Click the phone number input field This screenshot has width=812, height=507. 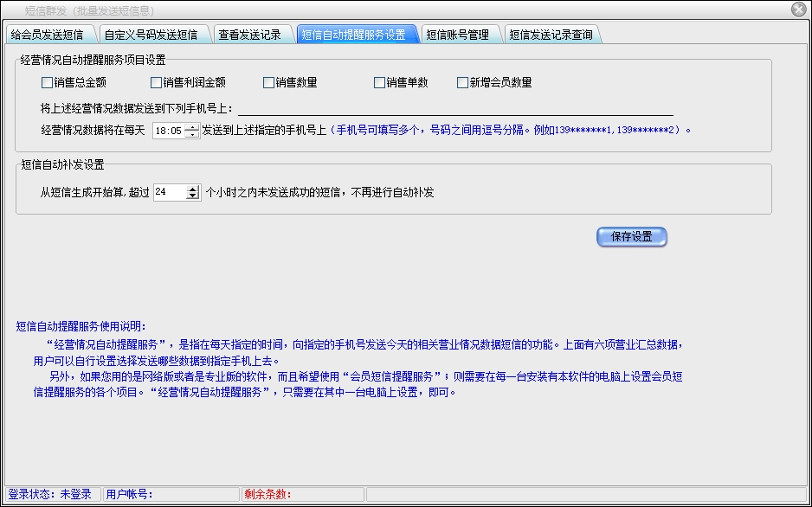[455, 107]
